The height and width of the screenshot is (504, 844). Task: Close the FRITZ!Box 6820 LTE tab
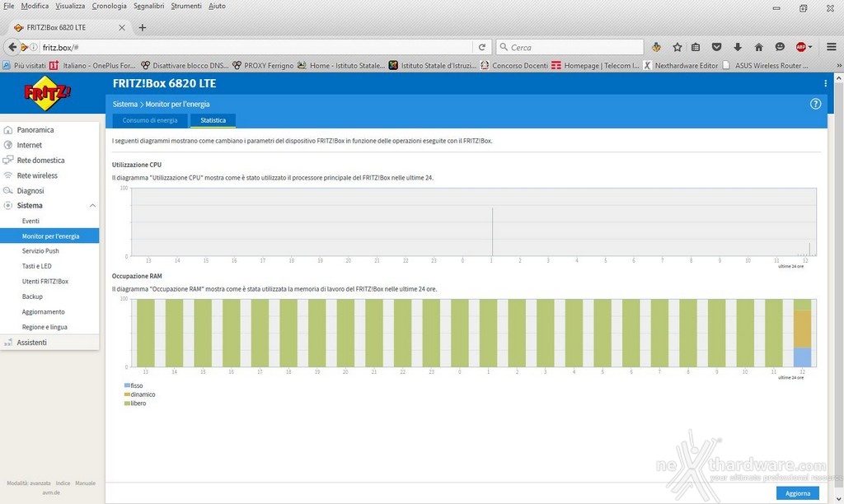122,27
